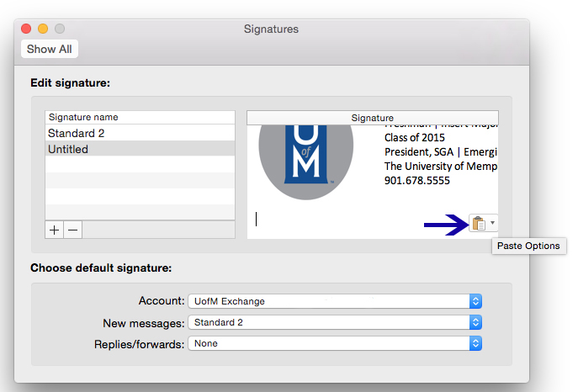Add a new signature with plus button
This screenshot has height=392, width=578.
click(55, 230)
